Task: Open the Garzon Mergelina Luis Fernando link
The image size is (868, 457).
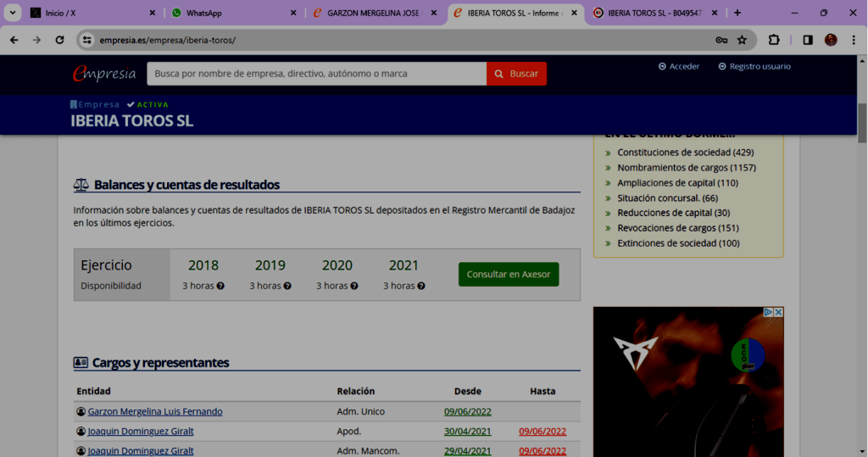Action: coord(155,411)
